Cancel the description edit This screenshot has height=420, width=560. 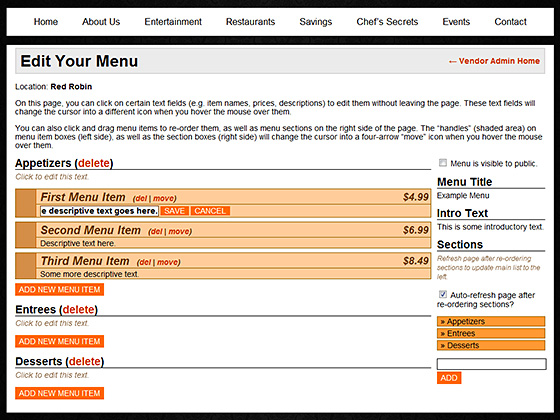(210, 211)
